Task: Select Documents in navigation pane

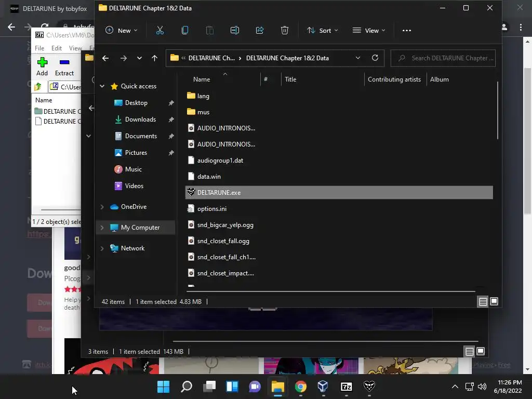Action: pos(141,136)
